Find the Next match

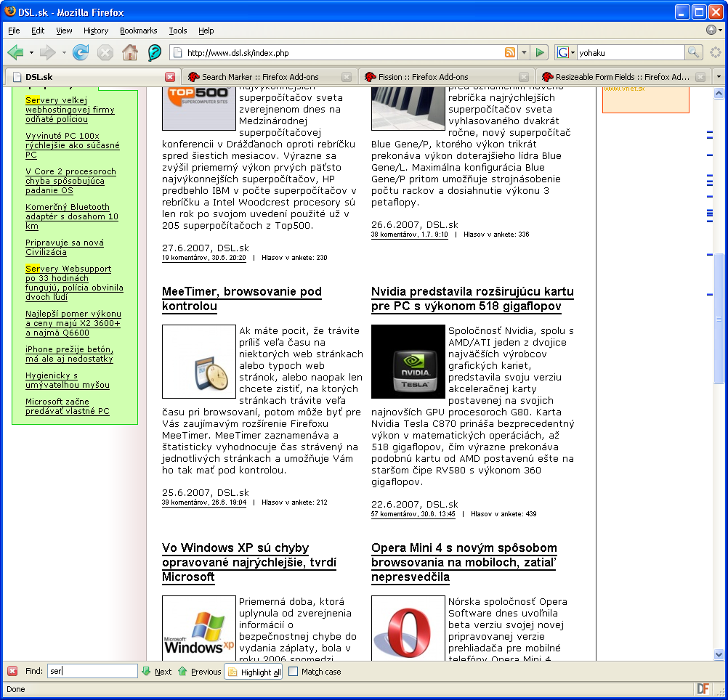coord(156,671)
